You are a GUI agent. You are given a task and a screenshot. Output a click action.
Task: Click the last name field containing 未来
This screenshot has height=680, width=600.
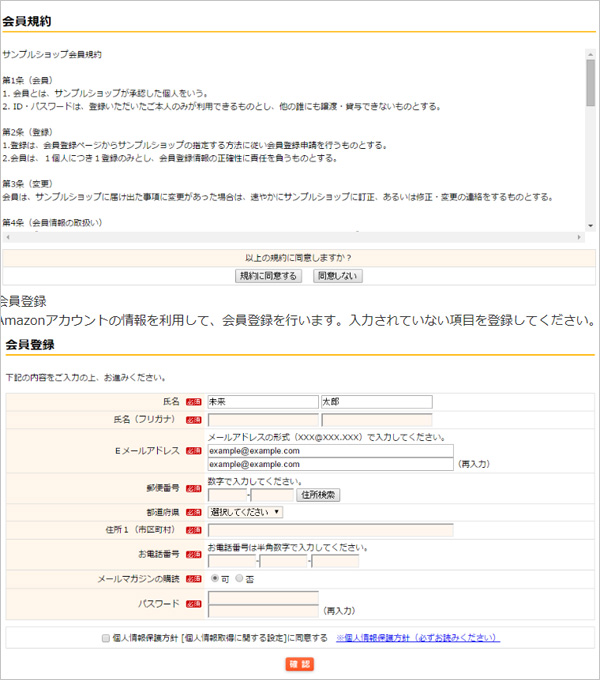(x=262, y=402)
